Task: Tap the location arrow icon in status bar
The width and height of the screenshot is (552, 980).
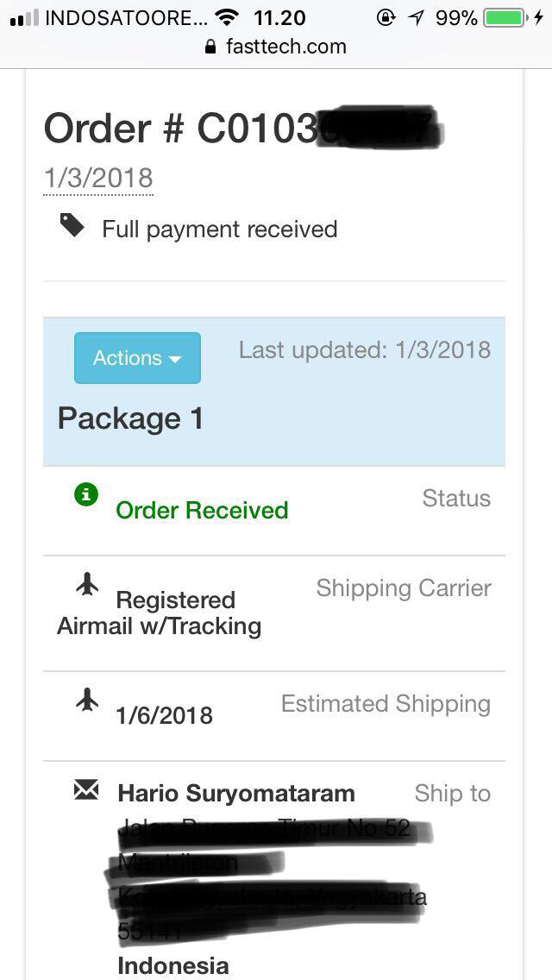Action: pyautogui.click(x=416, y=17)
